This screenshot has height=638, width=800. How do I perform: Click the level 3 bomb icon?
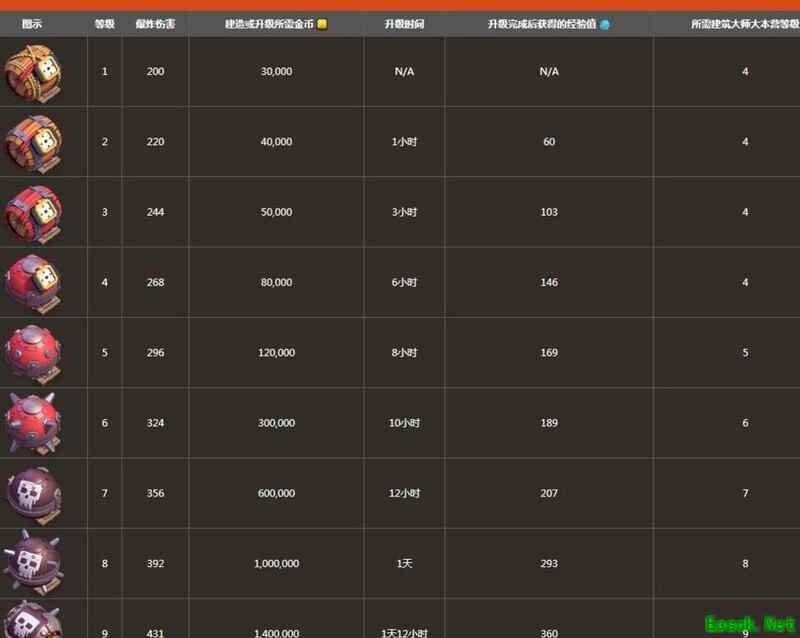pyautogui.click(x=35, y=212)
